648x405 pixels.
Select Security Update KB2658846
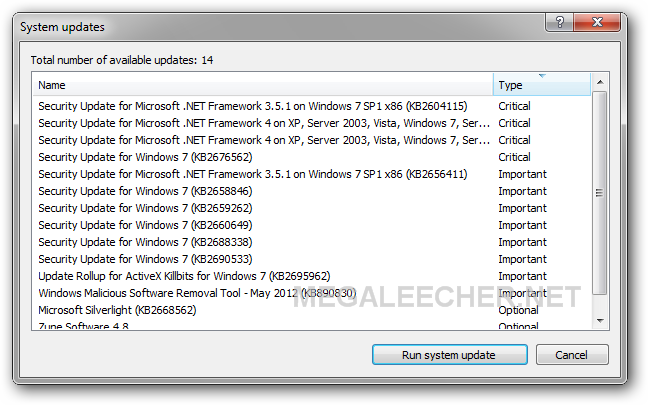pos(312,191)
